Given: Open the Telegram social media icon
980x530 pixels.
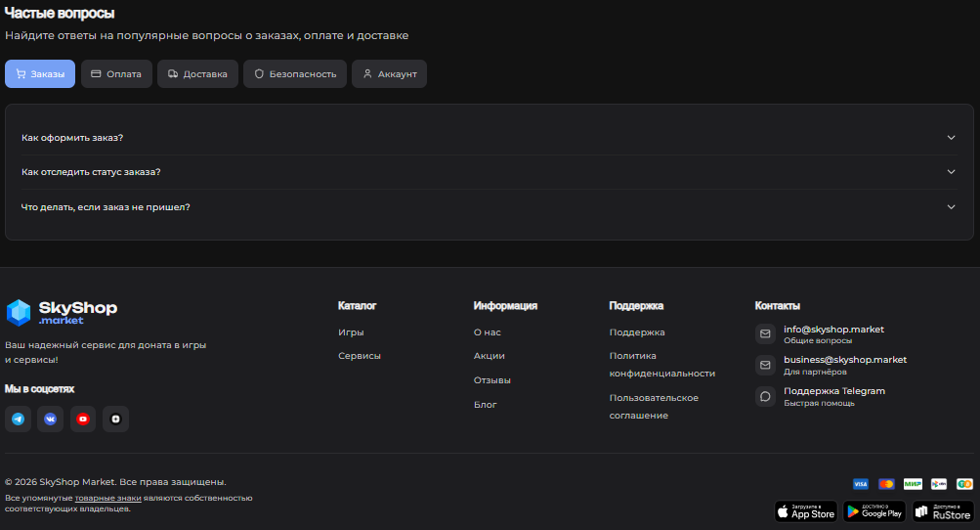Looking at the screenshot, I should 18,420.
